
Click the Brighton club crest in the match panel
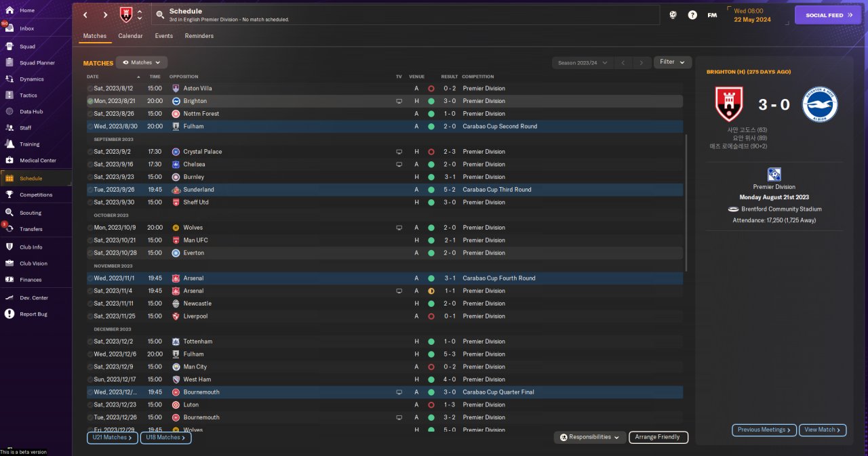(x=820, y=104)
